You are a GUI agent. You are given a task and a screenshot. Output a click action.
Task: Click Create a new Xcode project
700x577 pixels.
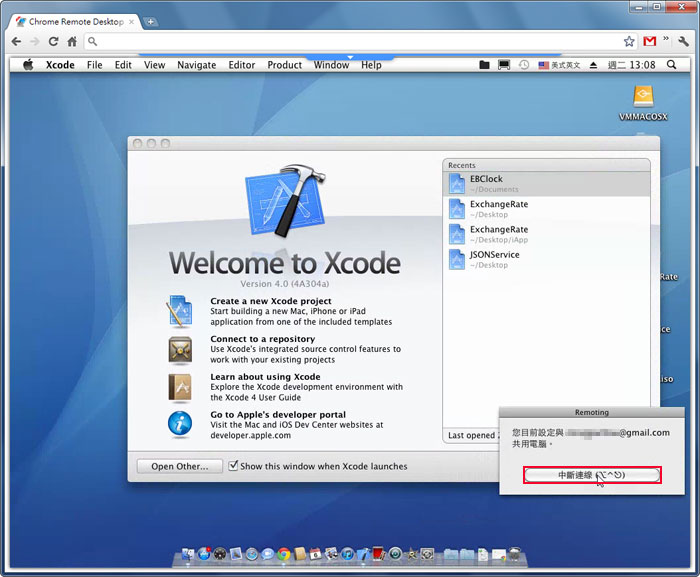[x=271, y=301]
